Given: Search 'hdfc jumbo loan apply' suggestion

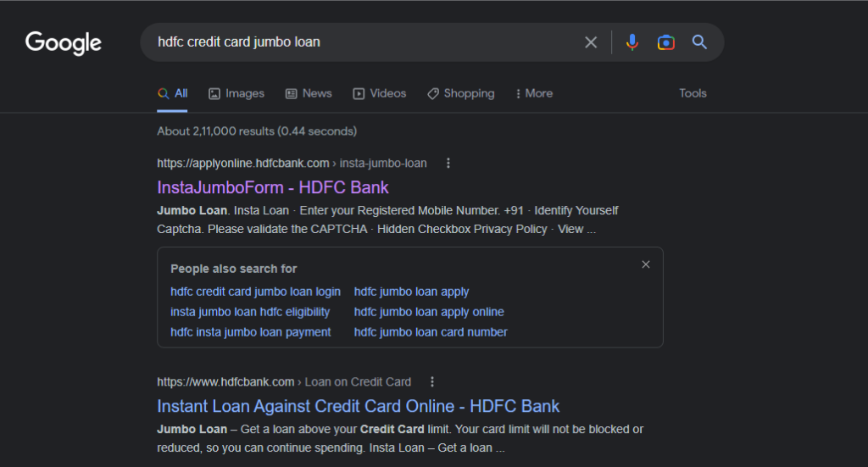Looking at the screenshot, I should (x=411, y=292).
